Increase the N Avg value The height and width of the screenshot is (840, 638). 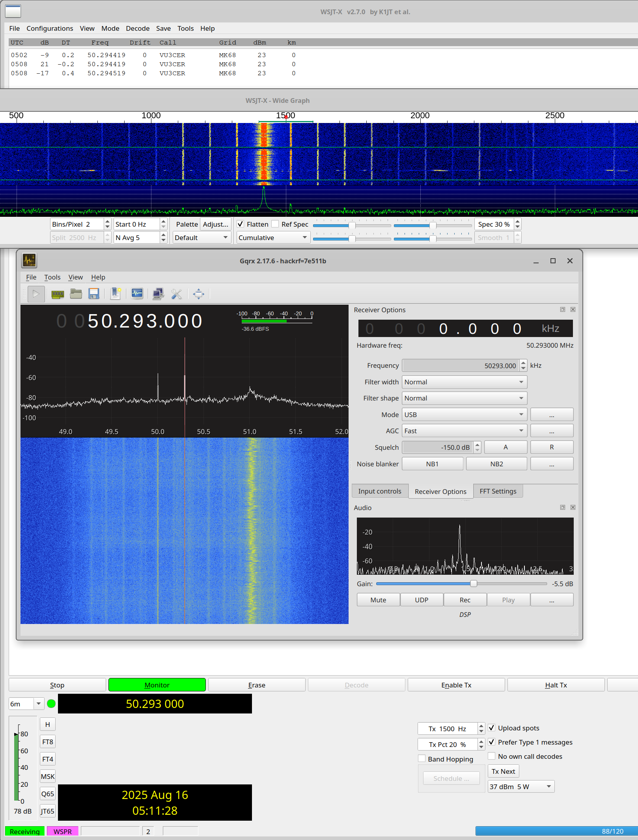pyautogui.click(x=163, y=235)
